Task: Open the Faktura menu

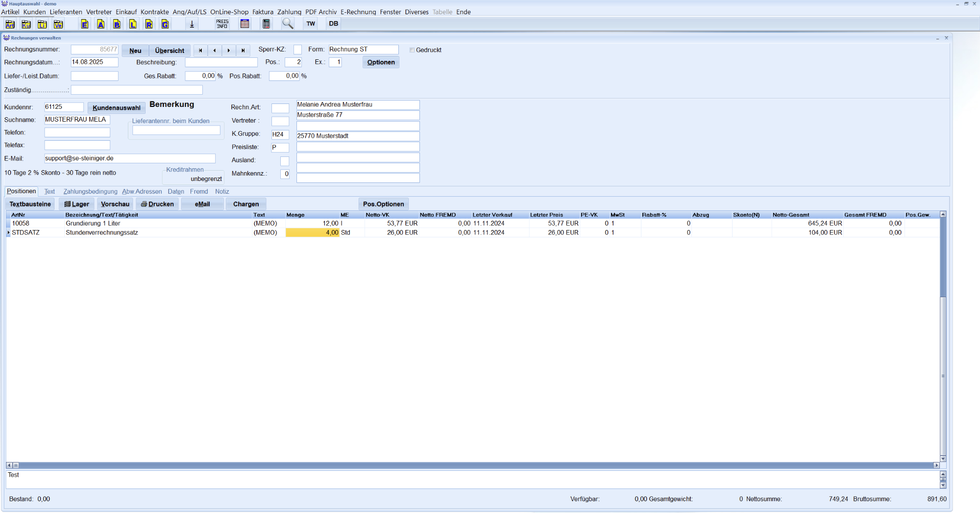Action: click(263, 12)
